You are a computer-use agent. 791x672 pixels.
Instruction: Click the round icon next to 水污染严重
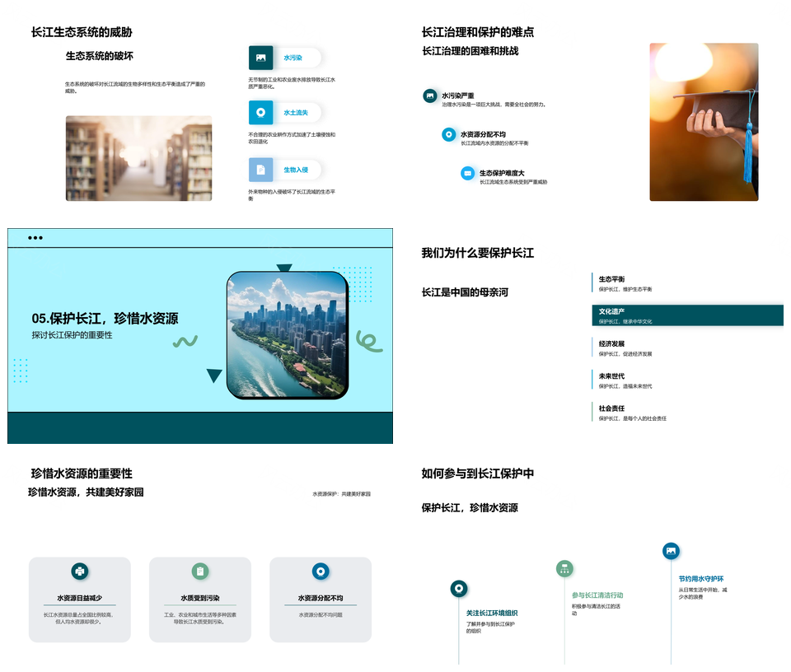pyautogui.click(x=429, y=96)
